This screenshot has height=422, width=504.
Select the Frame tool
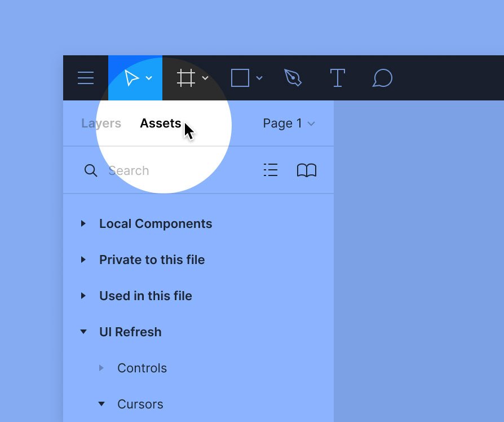[x=186, y=78]
